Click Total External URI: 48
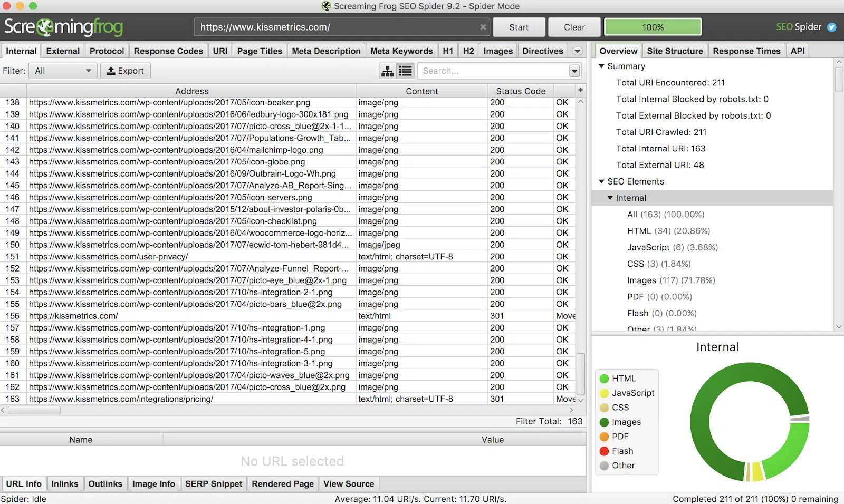The width and height of the screenshot is (844, 504). tap(660, 165)
